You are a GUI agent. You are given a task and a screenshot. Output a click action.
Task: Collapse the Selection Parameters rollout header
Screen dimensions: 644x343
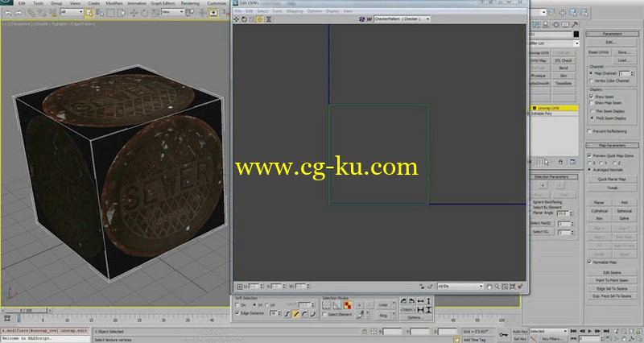pos(551,176)
